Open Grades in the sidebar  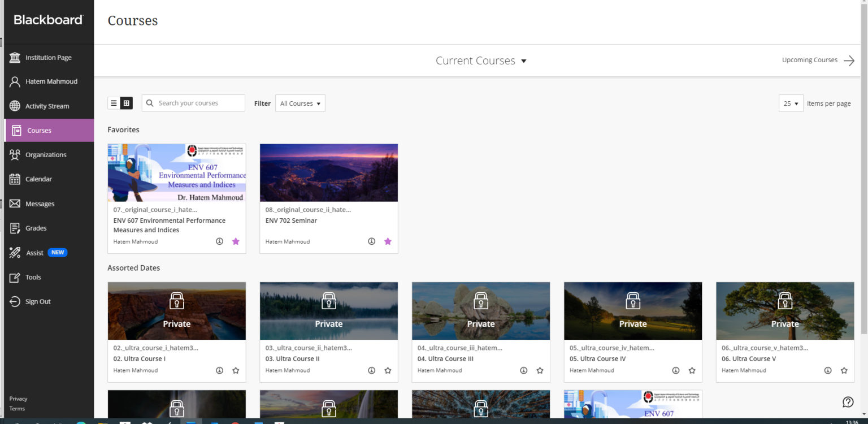coord(49,228)
